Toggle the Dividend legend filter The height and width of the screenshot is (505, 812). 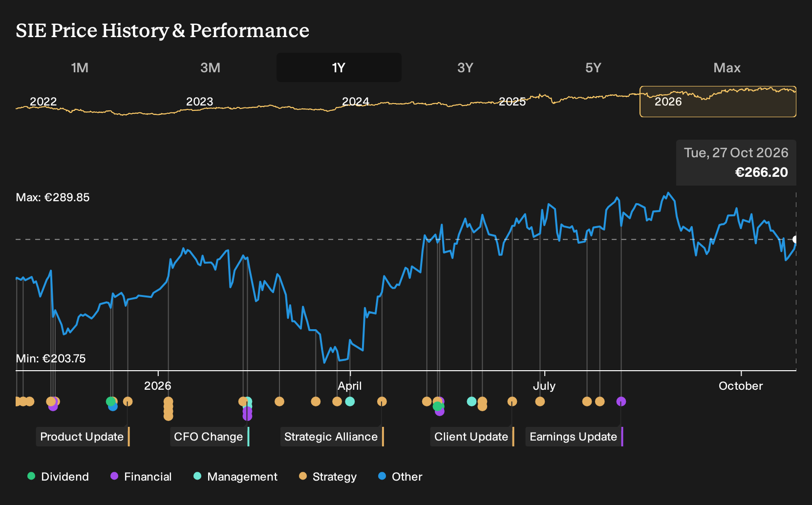point(58,477)
